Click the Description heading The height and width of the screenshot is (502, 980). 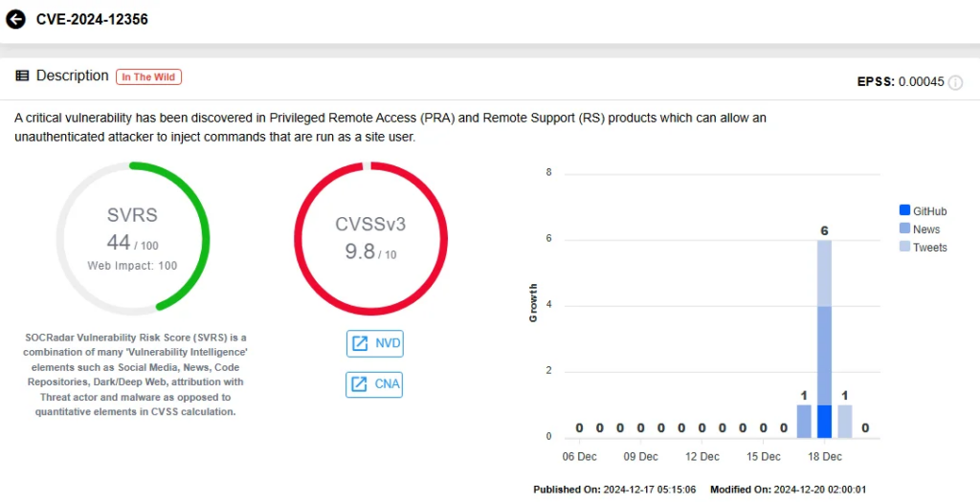72,76
